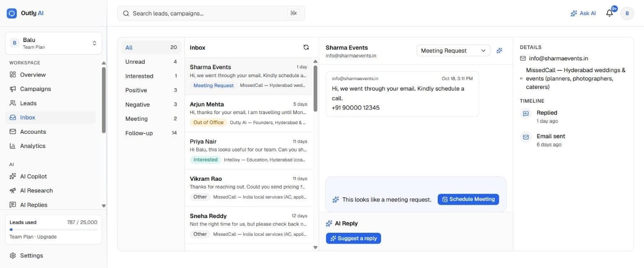This screenshot has height=268, width=644.
Task: Open the Meeting Request category dropdown
Action: (453, 50)
